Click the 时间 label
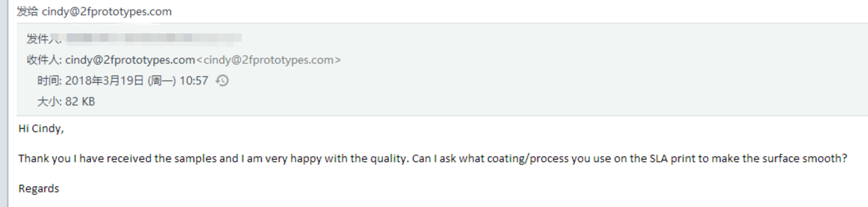Image resolution: width=868 pixels, height=207 pixels. (x=49, y=81)
